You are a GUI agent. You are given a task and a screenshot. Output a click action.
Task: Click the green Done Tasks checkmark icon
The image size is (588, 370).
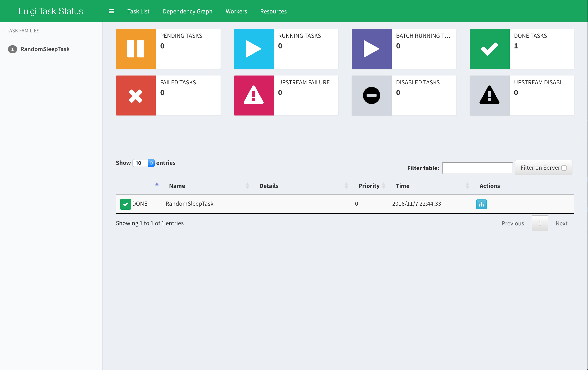489,49
